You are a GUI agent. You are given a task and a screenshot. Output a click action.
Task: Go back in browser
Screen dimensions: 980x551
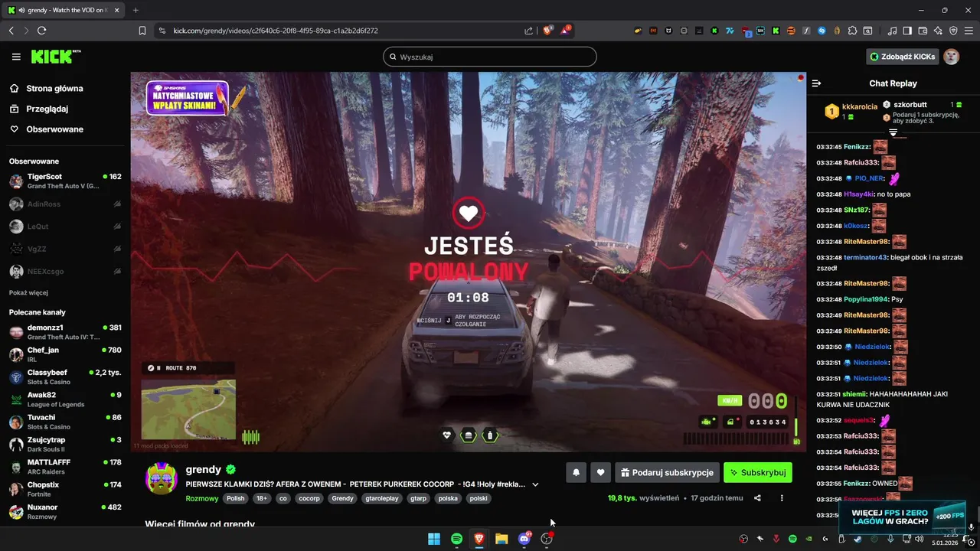point(11,31)
